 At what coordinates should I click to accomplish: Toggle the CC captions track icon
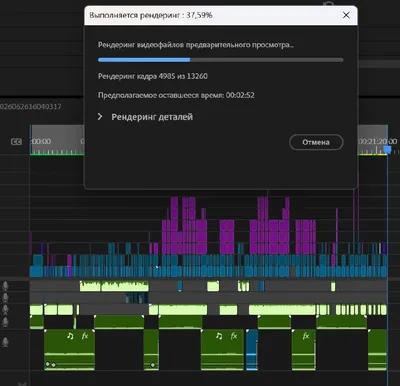coord(16,142)
